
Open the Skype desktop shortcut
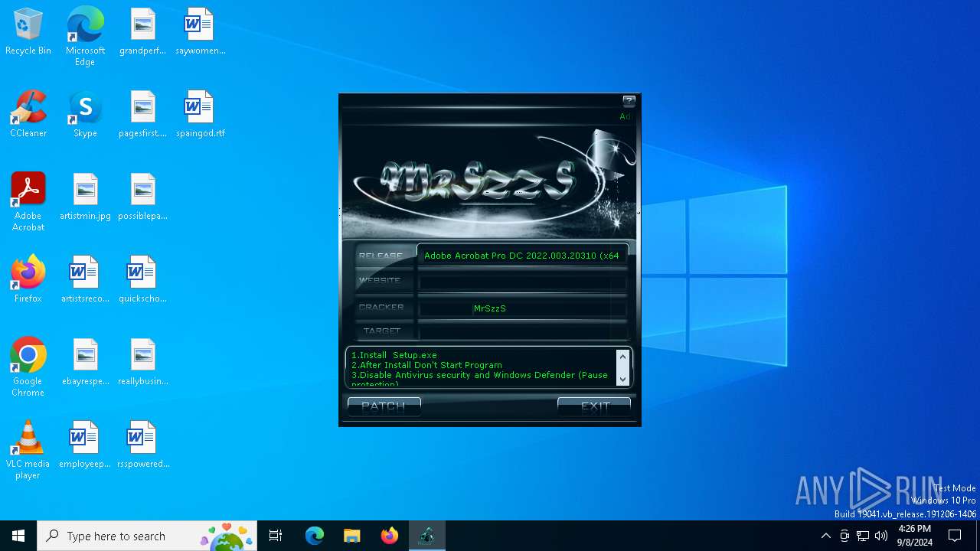pyautogui.click(x=85, y=115)
